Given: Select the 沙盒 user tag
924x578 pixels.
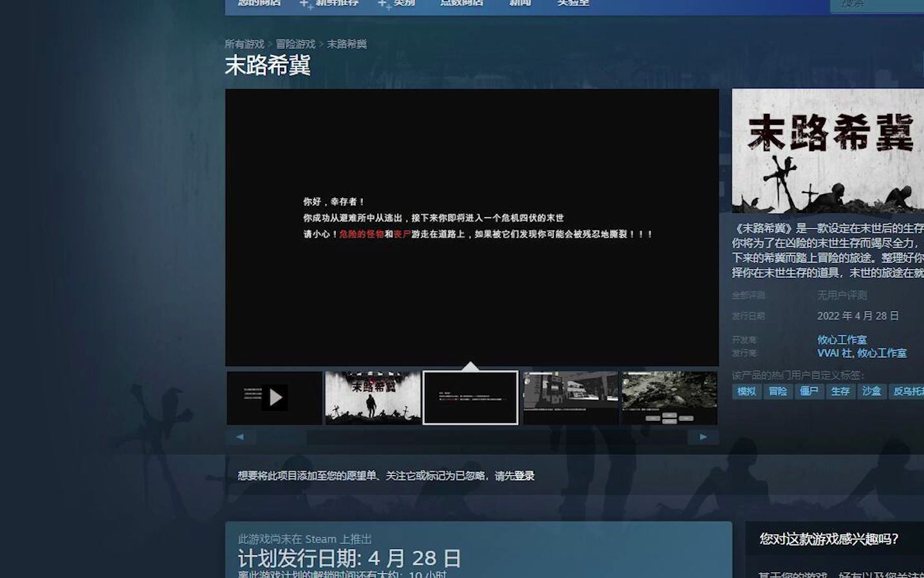Looking at the screenshot, I should 871,391.
